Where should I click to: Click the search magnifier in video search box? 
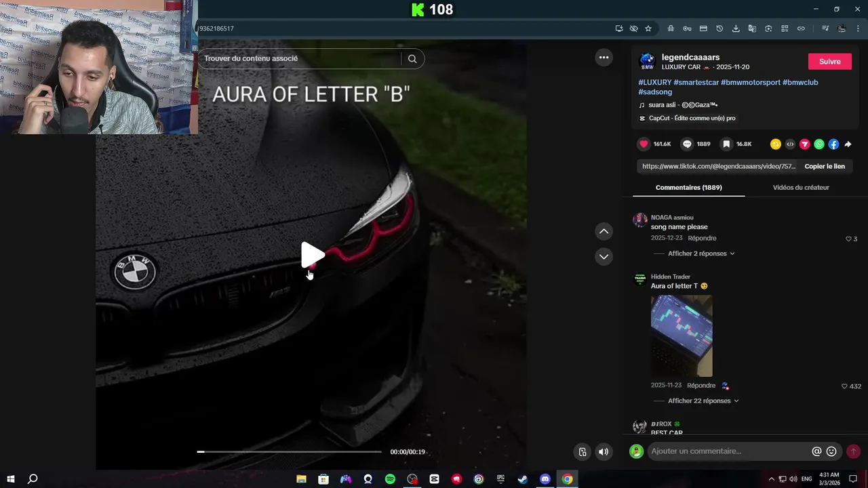click(x=412, y=58)
